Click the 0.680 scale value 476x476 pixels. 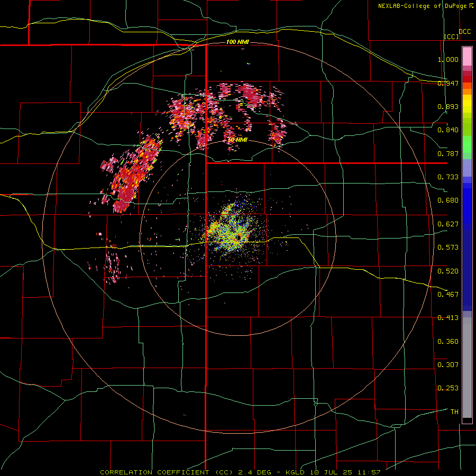[x=448, y=200]
